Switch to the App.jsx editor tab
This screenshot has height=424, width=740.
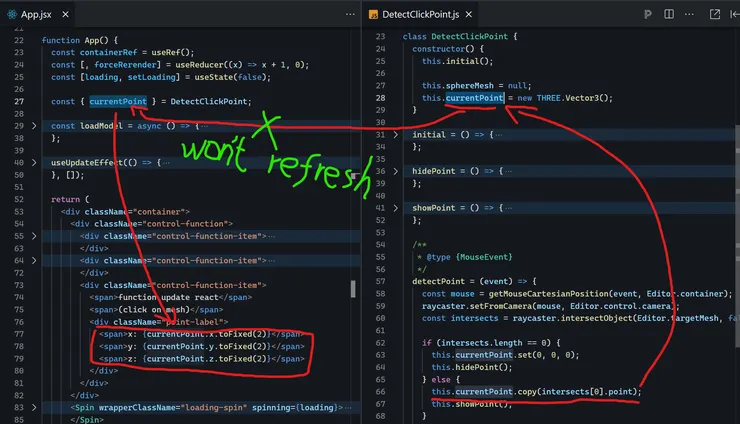coord(37,15)
